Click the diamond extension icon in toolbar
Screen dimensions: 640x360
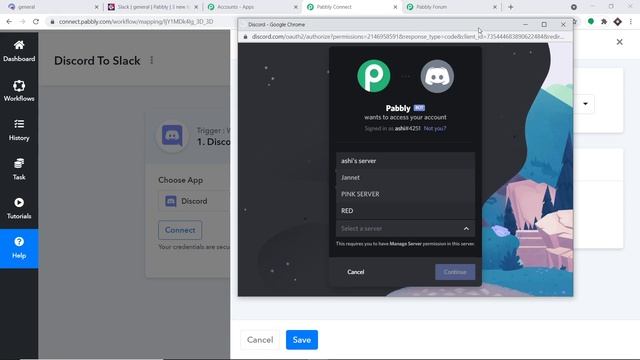618,21
